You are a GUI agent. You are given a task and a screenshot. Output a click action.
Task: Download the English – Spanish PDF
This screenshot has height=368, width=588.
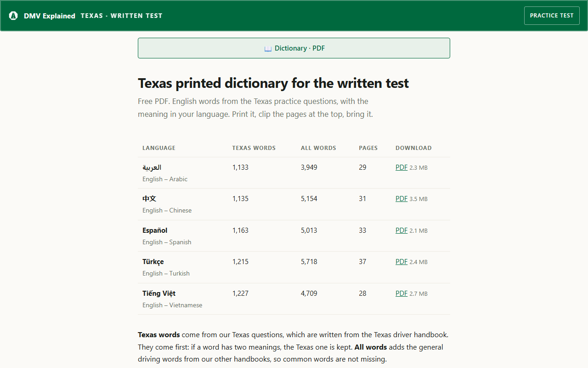click(x=401, y=230)
